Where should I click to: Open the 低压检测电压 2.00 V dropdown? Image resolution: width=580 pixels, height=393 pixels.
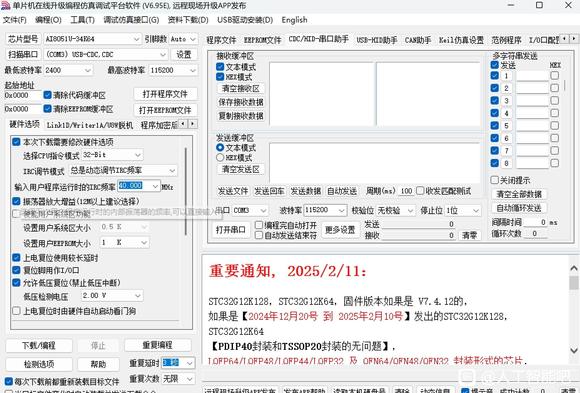tap(112, 296)
